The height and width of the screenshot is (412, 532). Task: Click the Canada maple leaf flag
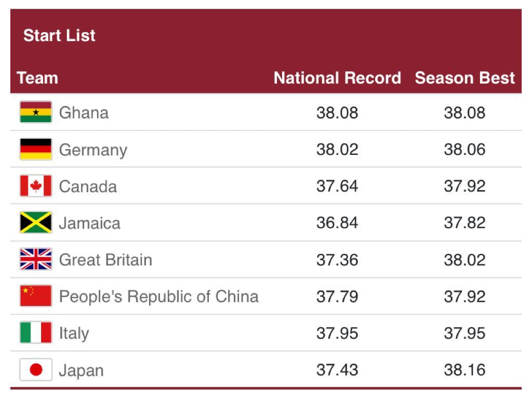[36, 186]
